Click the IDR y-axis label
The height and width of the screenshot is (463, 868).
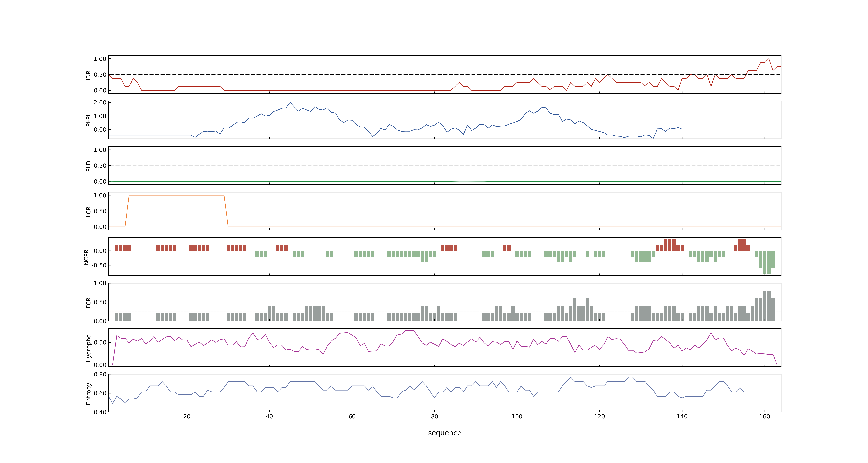[88, 75]
